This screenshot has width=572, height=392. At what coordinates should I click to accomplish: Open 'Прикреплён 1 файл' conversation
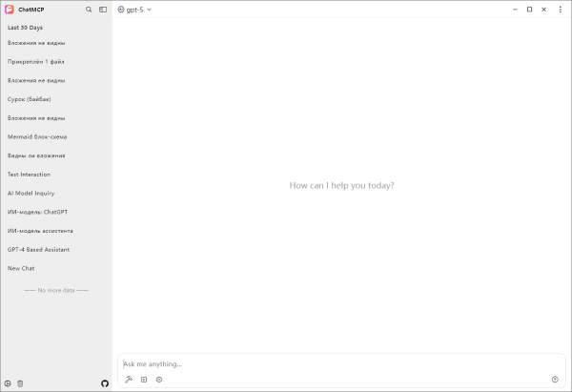click(x=36, y=62)
